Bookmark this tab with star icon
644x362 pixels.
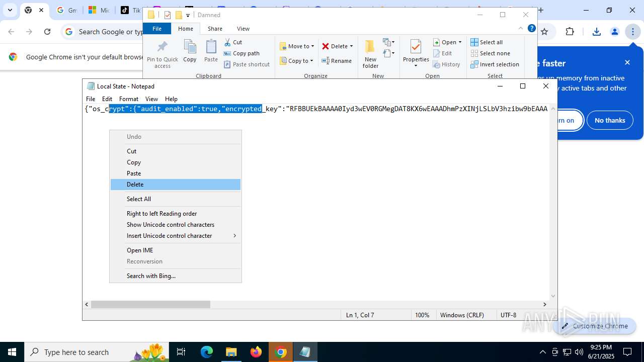click(x=544, y=32)
